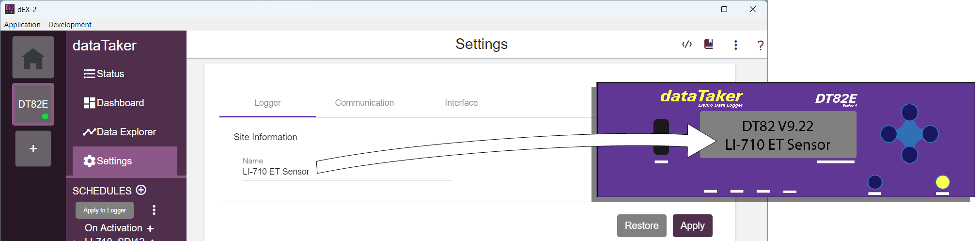Add a new logger with plus button
The width and height of the screenshot is (980, 241).
pyautogui.click(x=33, y=148)
